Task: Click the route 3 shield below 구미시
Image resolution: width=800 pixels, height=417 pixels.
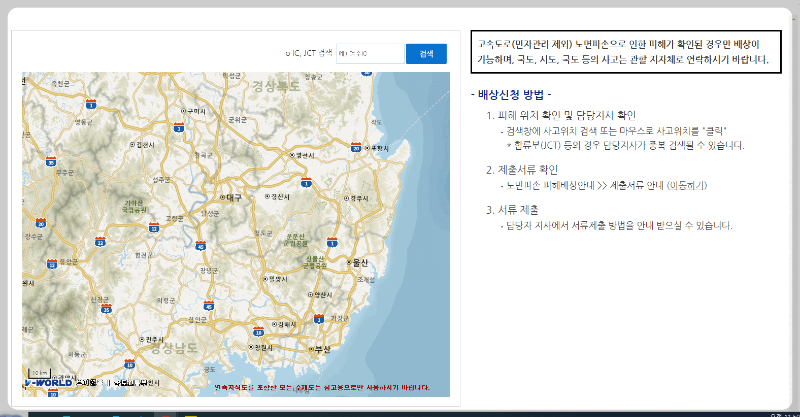Action: 179,127
